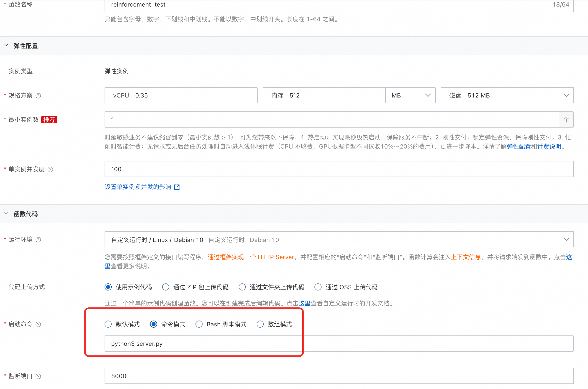
Task: Click the 监听端口 input field with 8000
Action: click(x=339, y=376)
